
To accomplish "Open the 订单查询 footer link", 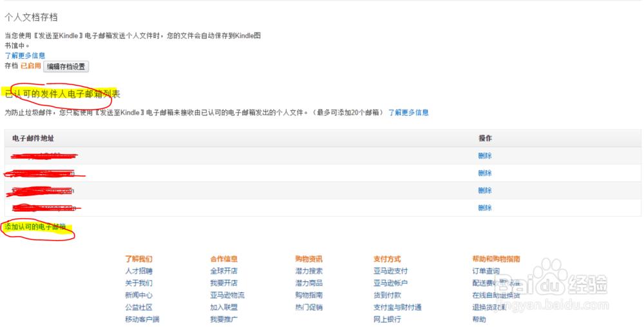I will 486,271.
